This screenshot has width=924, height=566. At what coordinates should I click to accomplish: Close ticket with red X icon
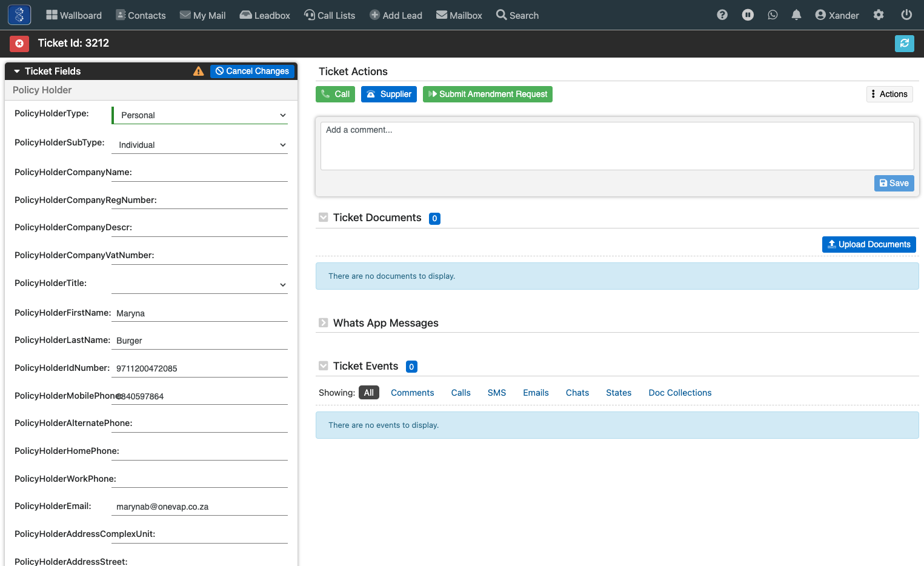[19, 43]
